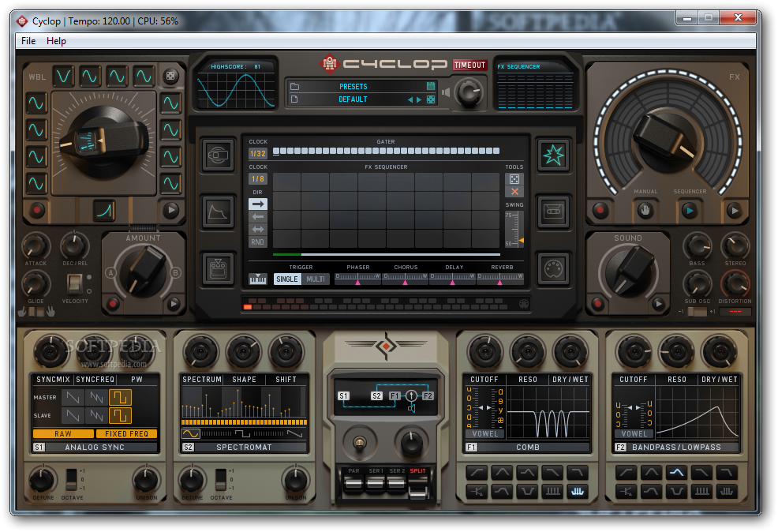Select the SEQUENCER blue play icon

[x=689, y=210]
